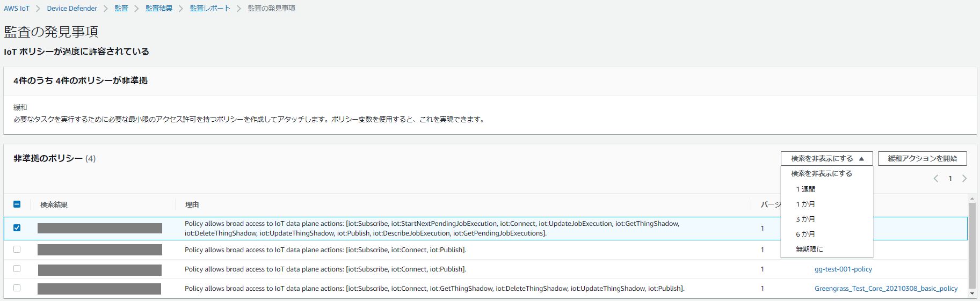This screenshot has width=980, height=301.
Task: Click scrollbar up arrow in table
Action: point(972,199)
